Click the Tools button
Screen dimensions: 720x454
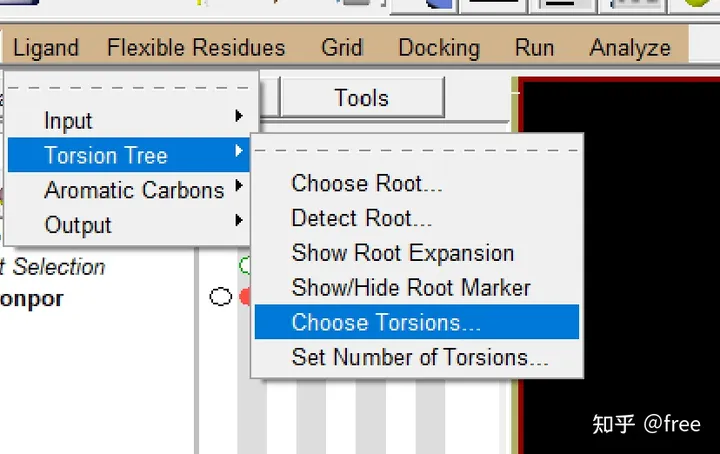[362, 97]
